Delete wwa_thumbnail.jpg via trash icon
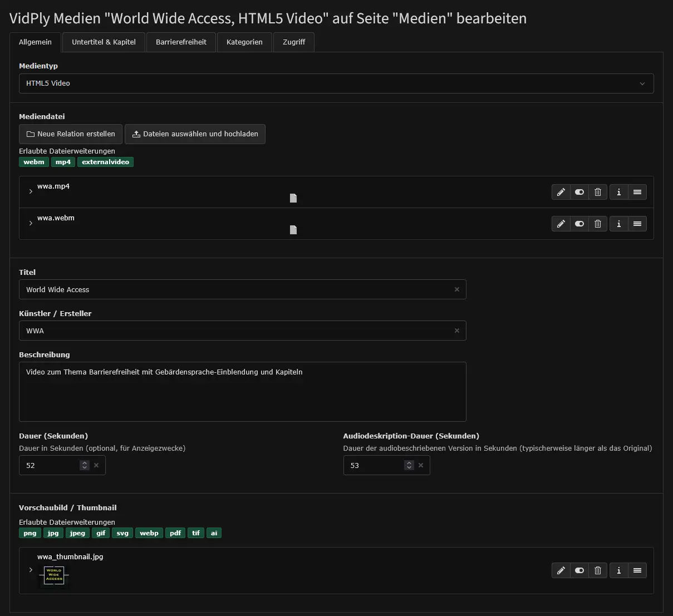 [597, 570]
